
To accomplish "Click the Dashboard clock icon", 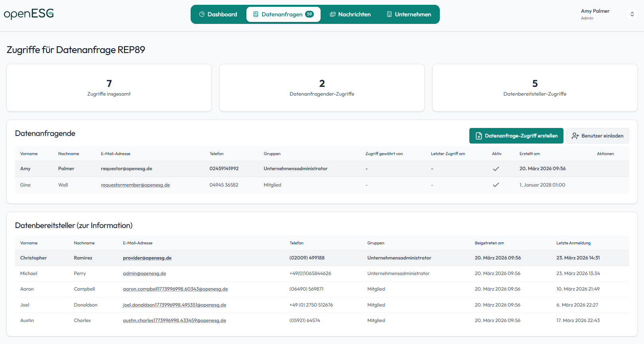I will click(202, 14).
